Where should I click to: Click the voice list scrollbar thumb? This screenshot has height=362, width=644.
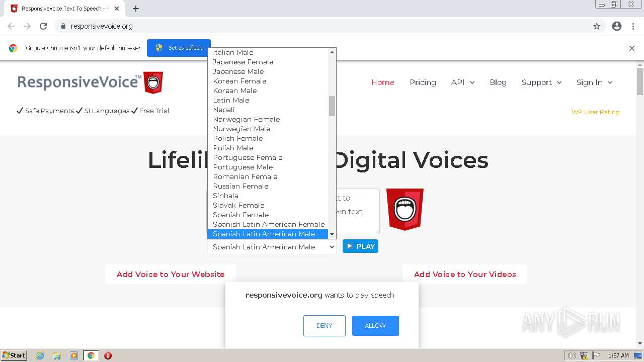point(332,106)
